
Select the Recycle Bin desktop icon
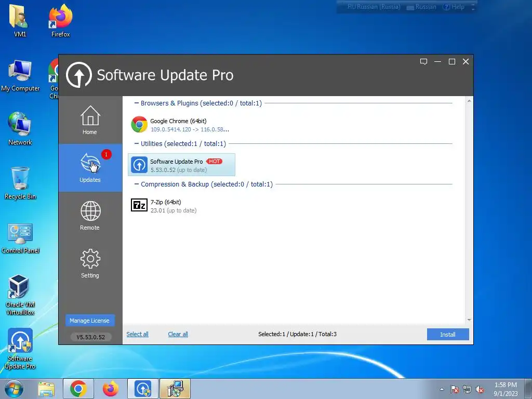click(20, 183)
